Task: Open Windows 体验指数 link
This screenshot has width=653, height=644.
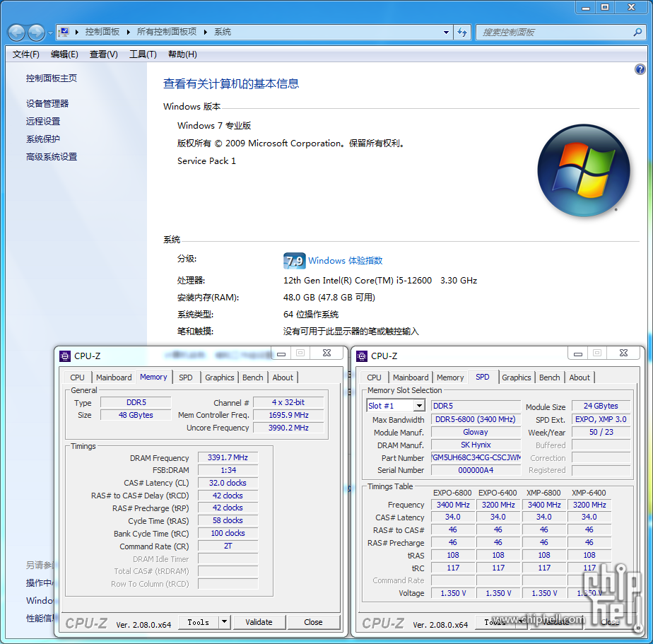Action: 346,261
